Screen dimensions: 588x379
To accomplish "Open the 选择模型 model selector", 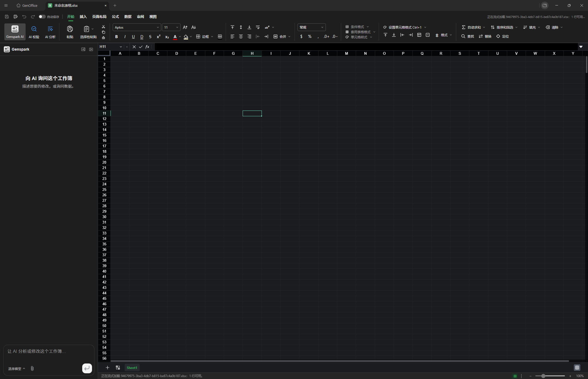I will pyautogui.click(x=16, y=369).
